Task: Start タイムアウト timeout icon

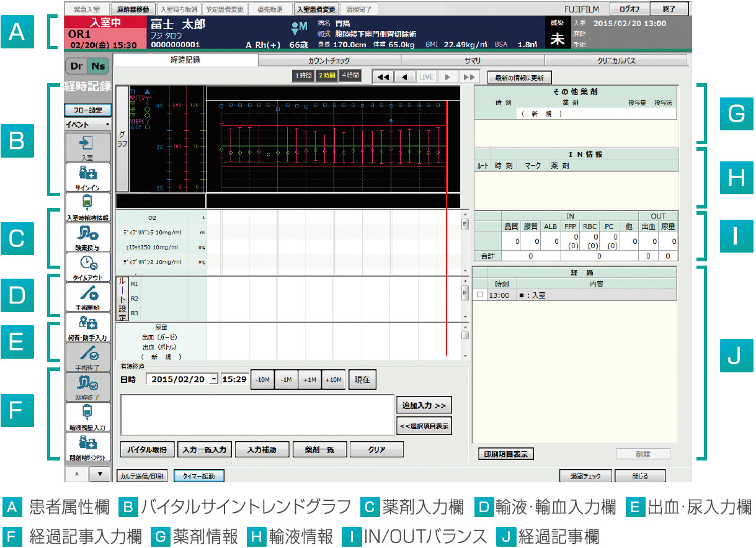Action: [x=87, y=266]
